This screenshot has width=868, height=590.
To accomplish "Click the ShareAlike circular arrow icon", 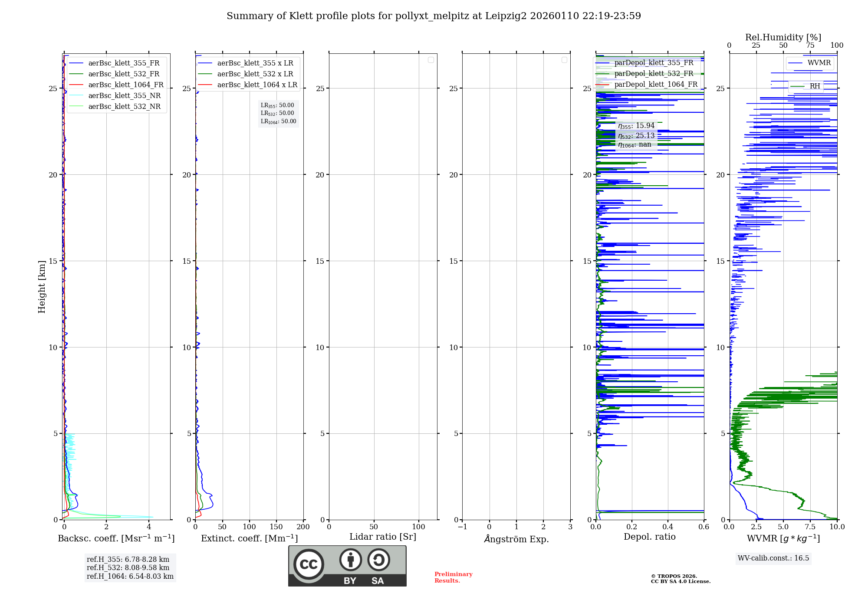I will (378, 560).
